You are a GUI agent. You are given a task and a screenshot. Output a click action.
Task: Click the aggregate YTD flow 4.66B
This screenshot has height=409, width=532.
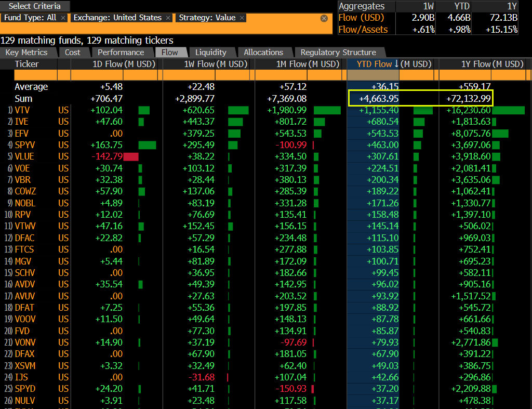pyautogui.click(x=459, y=18)
